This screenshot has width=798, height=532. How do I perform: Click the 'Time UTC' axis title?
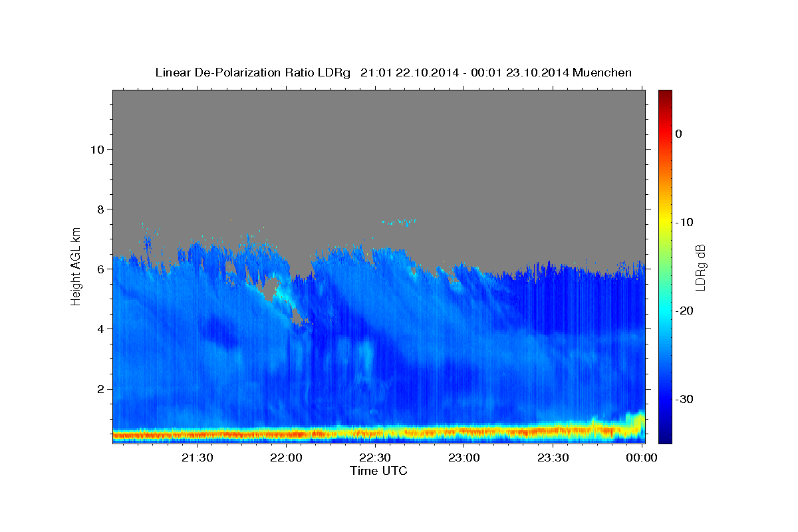(378, 471)
